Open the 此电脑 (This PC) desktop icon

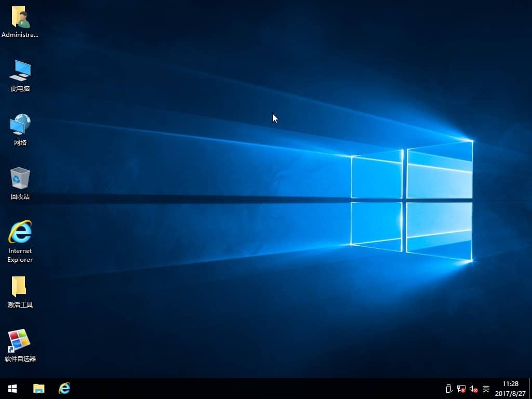click(20, 72)
